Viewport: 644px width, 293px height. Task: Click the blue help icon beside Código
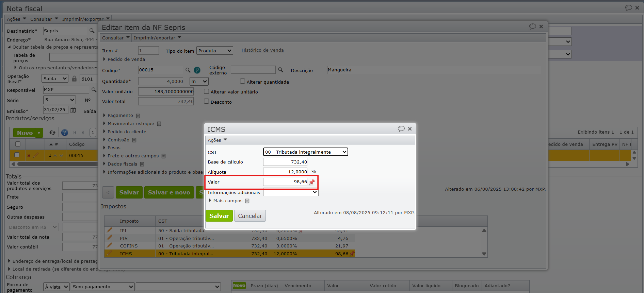coord(197,70)
